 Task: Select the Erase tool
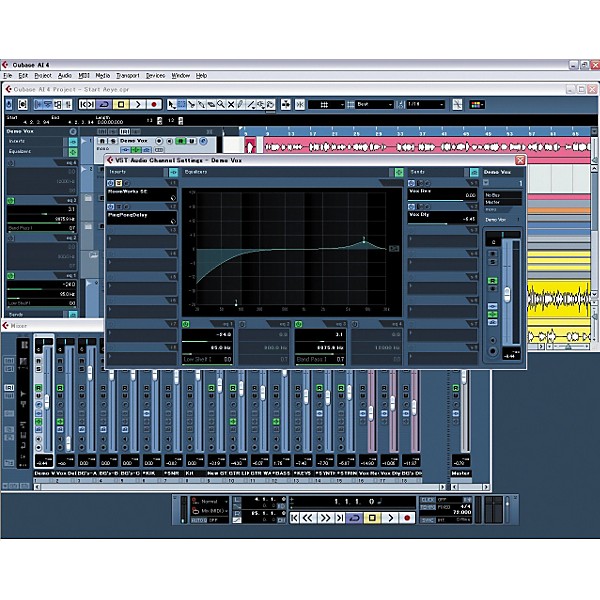pos(211,104)
